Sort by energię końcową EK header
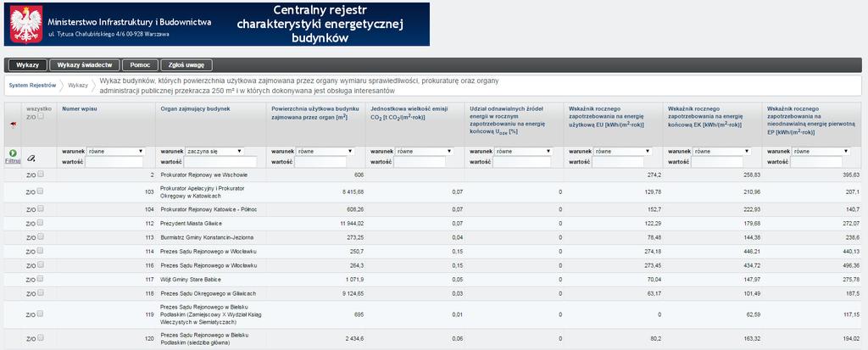868x350 pixels. [x=706, y=117]
